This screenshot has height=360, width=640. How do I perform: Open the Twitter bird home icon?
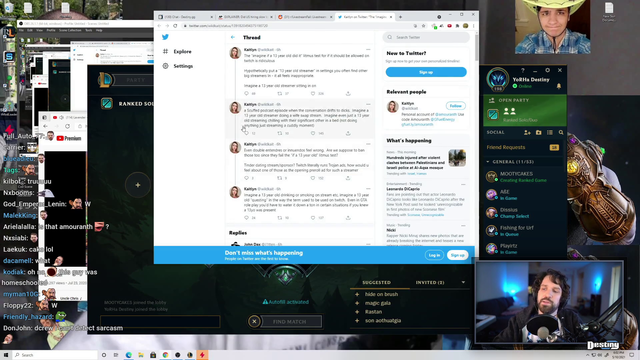pos(165,37)
